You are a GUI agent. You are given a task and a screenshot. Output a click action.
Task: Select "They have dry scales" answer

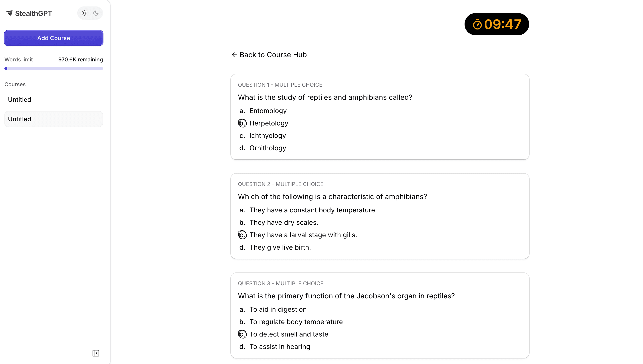[x=284, y=223]
